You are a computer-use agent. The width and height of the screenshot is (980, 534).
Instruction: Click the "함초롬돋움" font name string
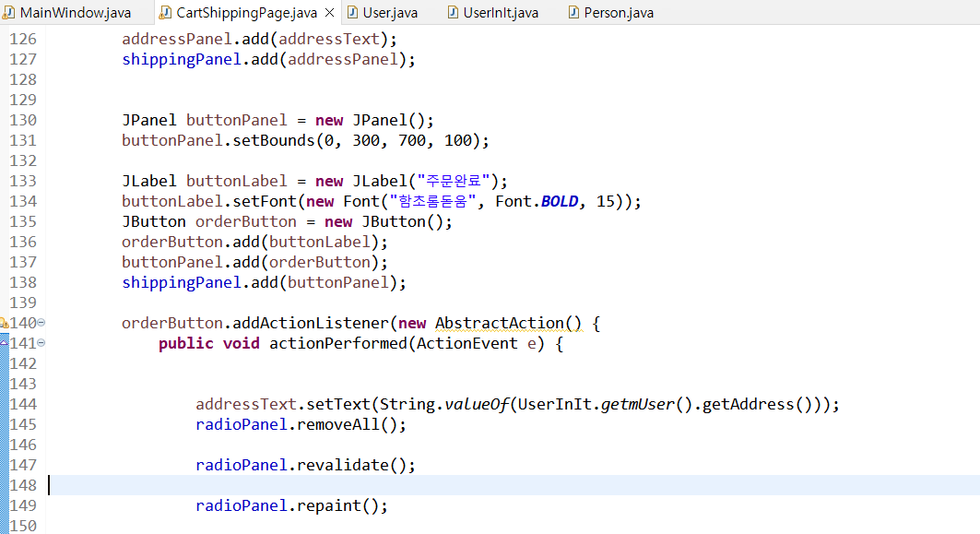coord(432,201)
